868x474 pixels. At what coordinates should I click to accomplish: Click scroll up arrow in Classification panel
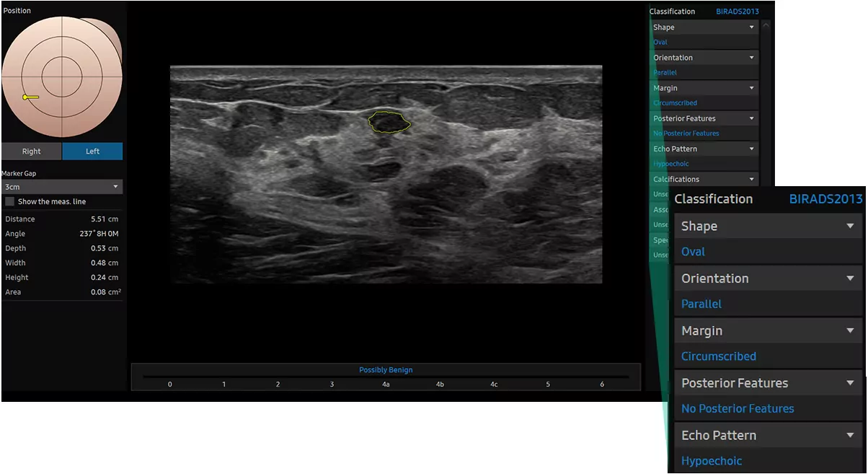point(765,27)
